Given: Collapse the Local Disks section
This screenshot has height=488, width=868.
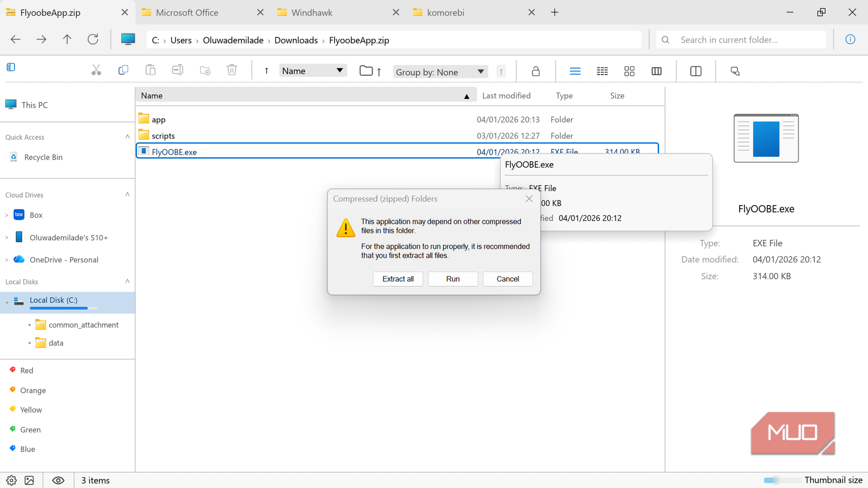Looking at the screenshot, I should [127, 281].
